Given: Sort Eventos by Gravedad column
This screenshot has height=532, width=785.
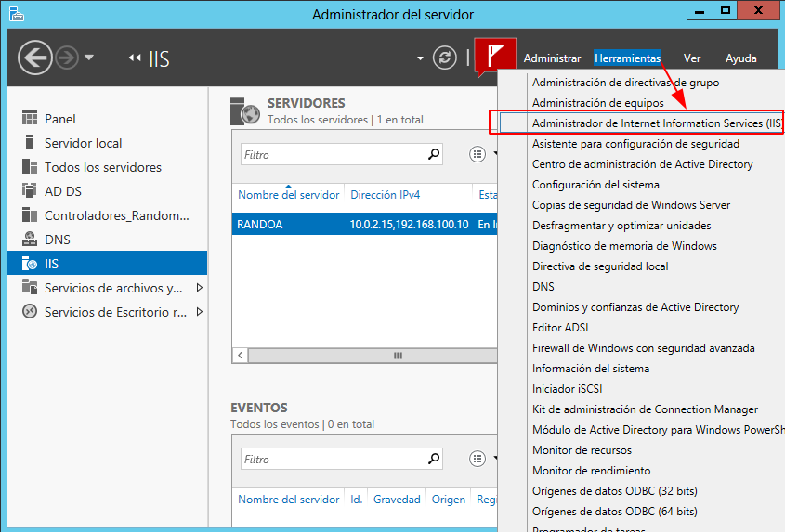Looking at the screenshot, I should click(397, 499).
